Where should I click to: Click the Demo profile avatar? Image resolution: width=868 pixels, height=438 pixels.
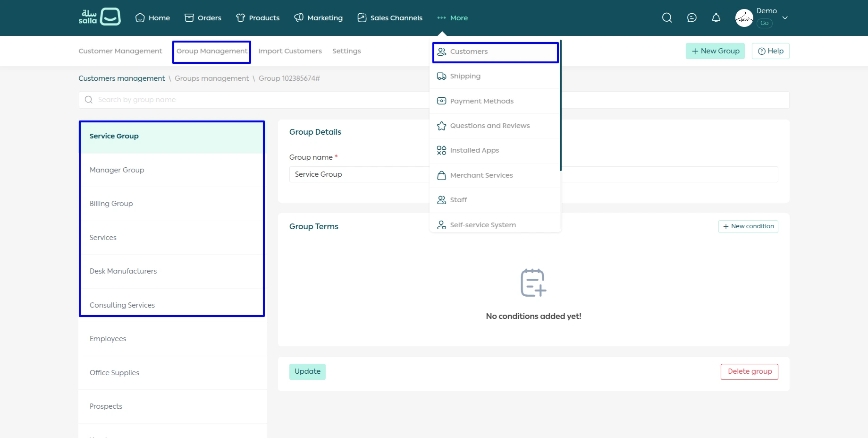pos(744,18)
